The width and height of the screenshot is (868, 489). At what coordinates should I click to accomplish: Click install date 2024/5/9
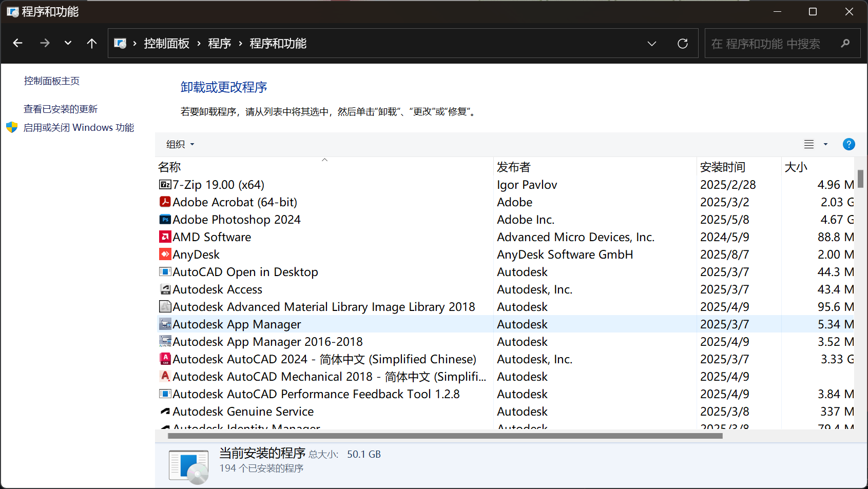pyautogui.click(x=725, y=237)
